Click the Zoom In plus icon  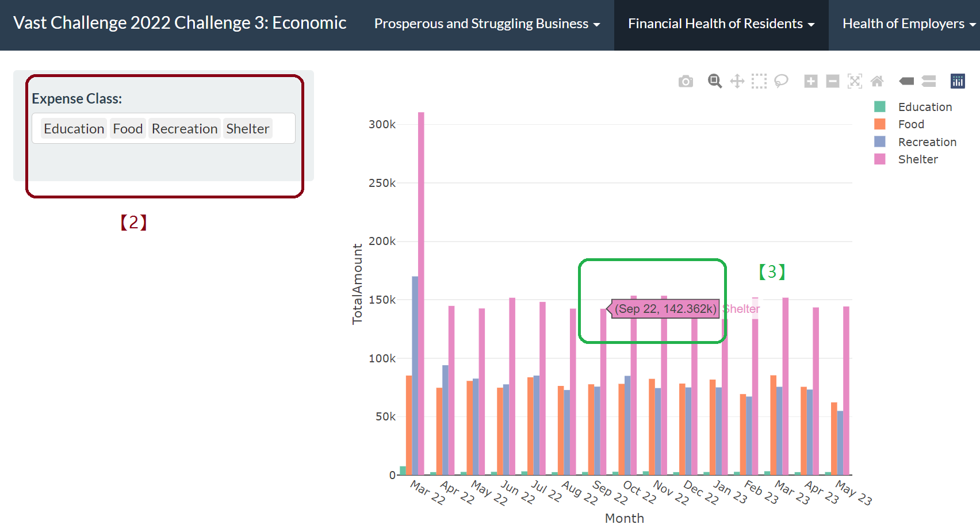811,81
